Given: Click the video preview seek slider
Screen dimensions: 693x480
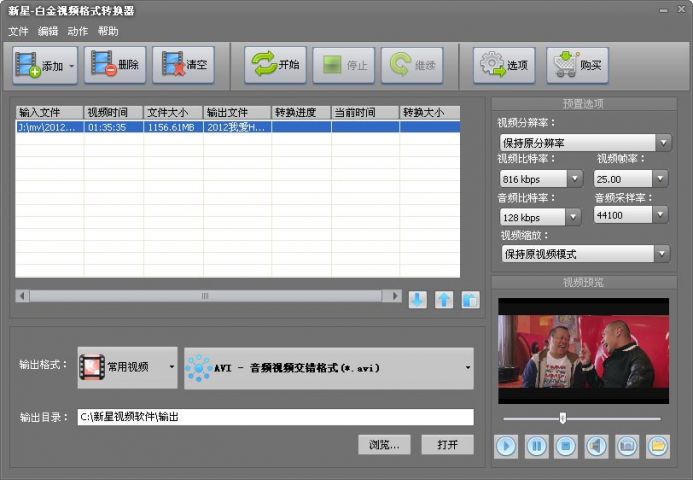Looking at the screenshot, I should pyautogui.click(x=581, y=418).
